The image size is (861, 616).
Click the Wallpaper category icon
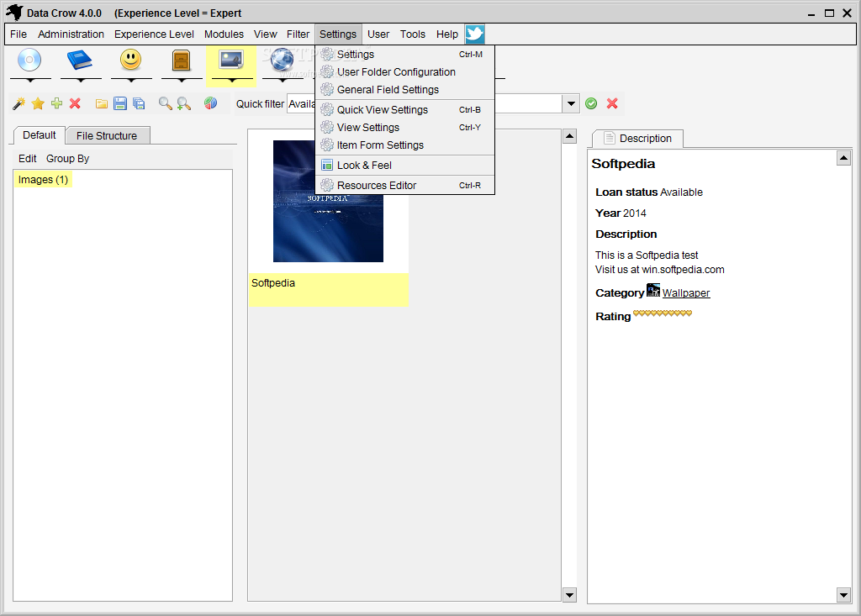653,291
